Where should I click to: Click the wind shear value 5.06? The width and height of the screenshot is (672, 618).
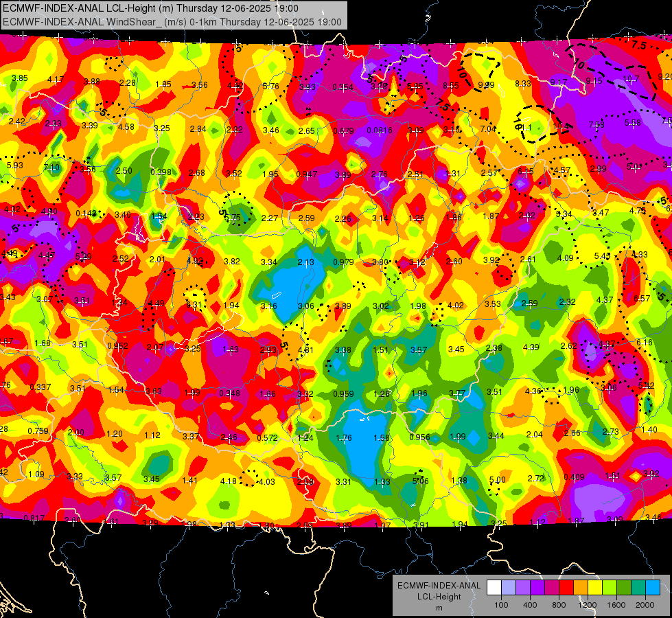pyautogui.click(x=420, y=481)
